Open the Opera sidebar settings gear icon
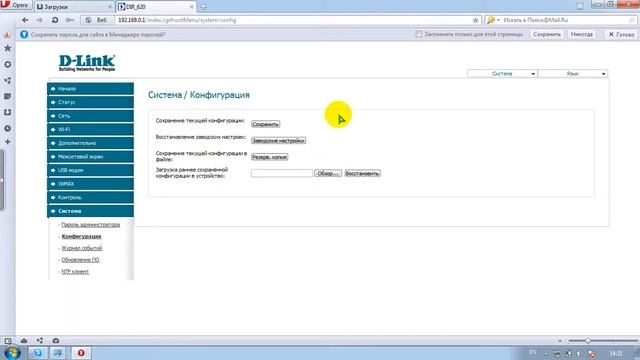Screen dimensions: 640x360 click(x=7, y=64)
